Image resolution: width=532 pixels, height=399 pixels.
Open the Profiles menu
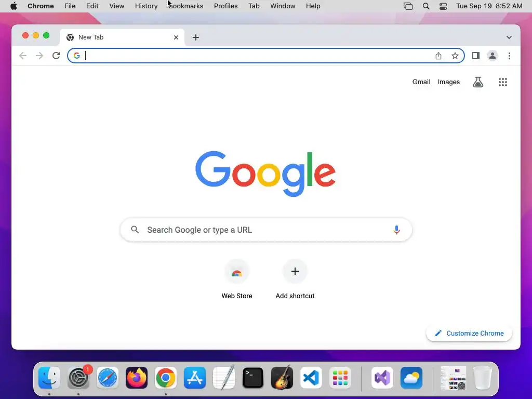[225, 6]
